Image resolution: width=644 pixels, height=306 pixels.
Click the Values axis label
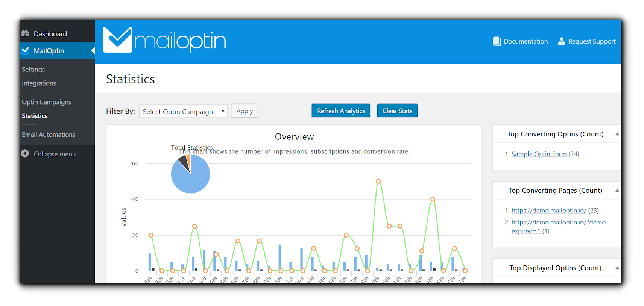tap(123, 217)
